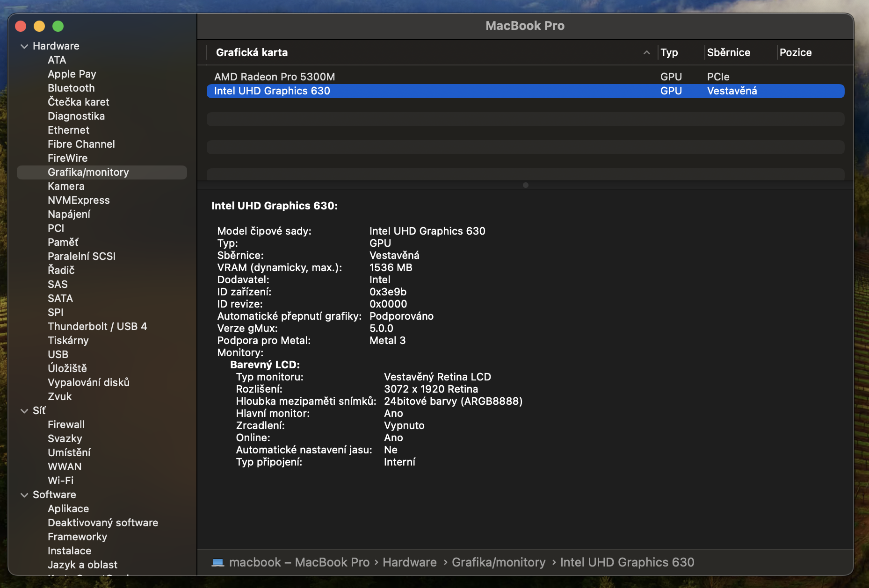The height and width of the screenshot is (588, 869).
Task: Select Deaktivovaný software in the sidebar
Action: pyautogui.click(x=103, y=523)
